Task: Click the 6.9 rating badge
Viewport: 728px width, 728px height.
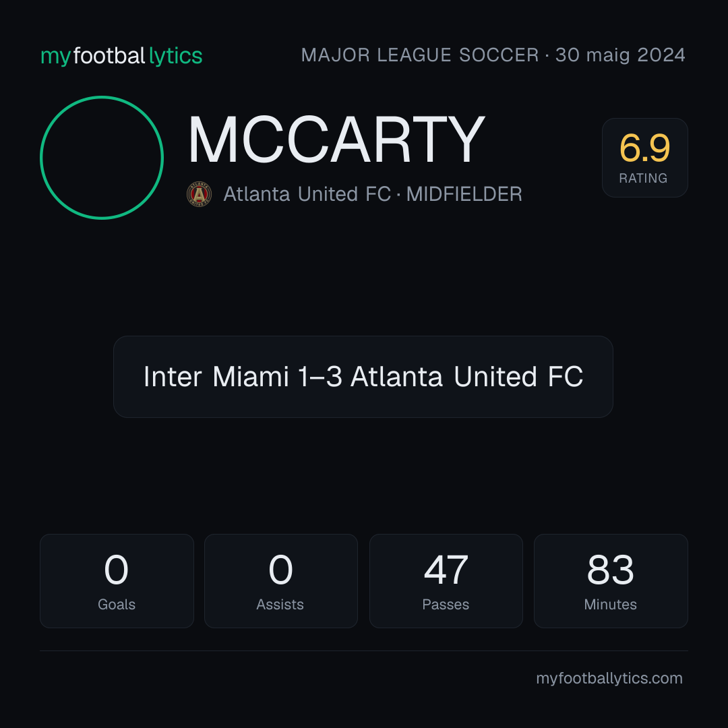Action: 645,158
